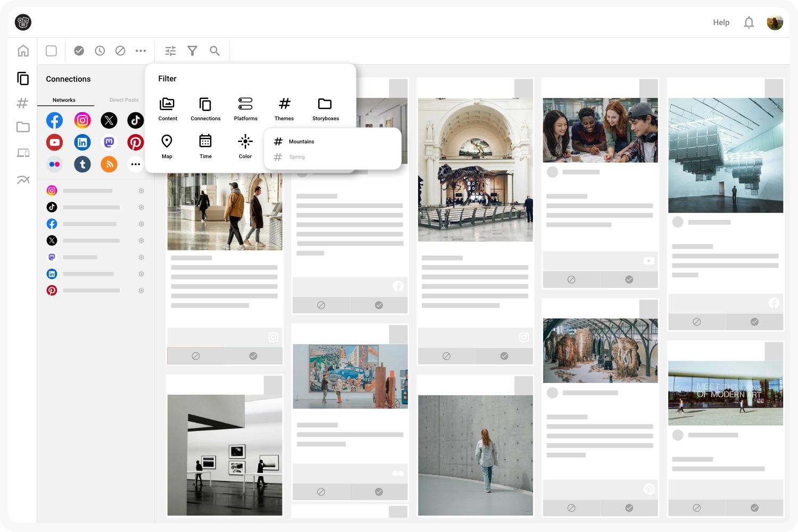
Task: Open notifications bell
Action: click(x=749, y=22)
